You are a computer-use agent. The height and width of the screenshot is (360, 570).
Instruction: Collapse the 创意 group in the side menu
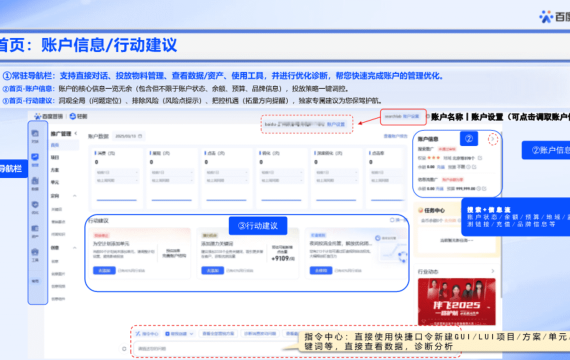coord(75,248)
